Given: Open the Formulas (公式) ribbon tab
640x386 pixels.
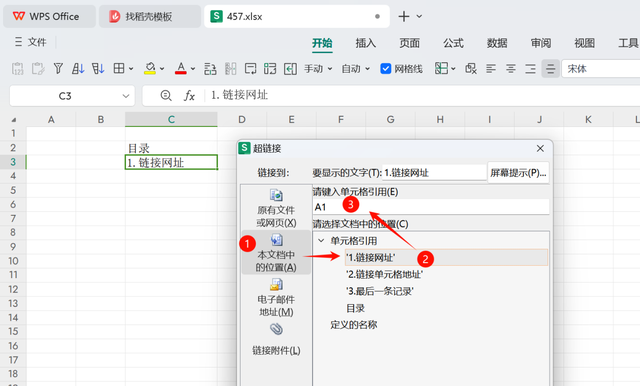Looking at the screenshot, I should click(453, 43).
